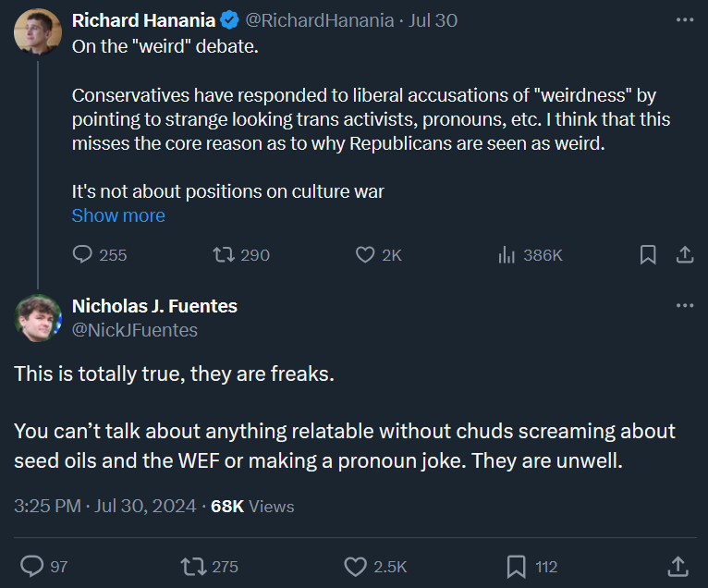This screenshot has width=708, height=588.
Task: Reply to Nicholas Fuentes' tweet
Action: (x=33, y=566)
